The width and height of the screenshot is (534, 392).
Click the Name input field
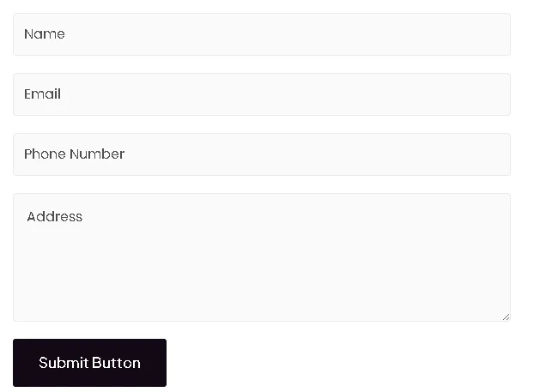(x=262, y=34)
